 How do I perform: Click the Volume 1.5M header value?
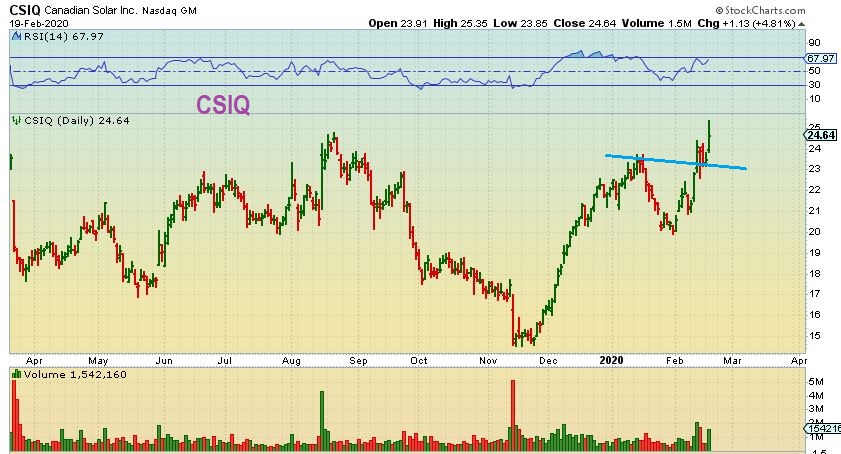656,24
